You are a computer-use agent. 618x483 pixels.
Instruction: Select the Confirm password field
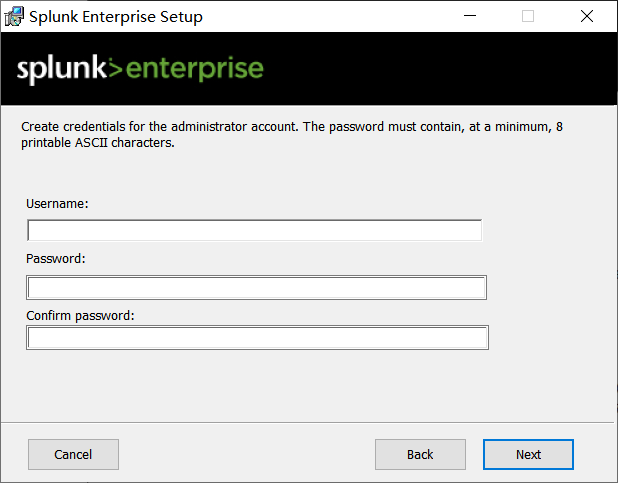pyautogui.click(x=257, y=338)
